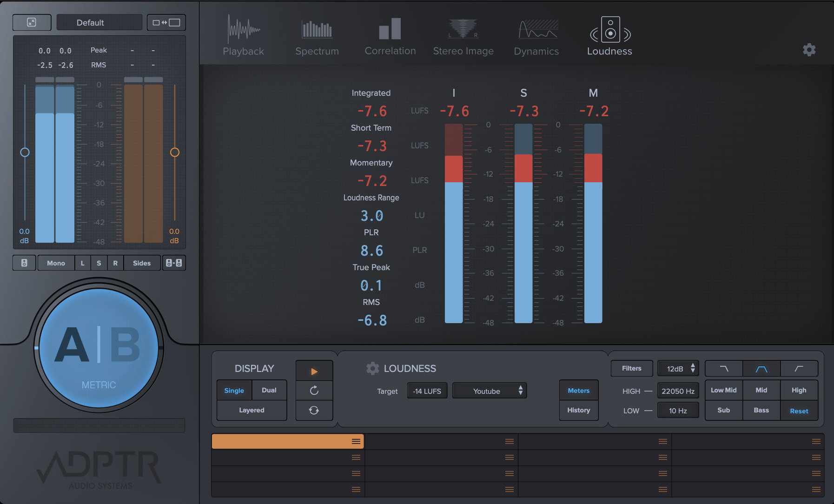Screen dimensions: 834x504
Task: Open menu on the orange reference slot
Action: point(356,441)
